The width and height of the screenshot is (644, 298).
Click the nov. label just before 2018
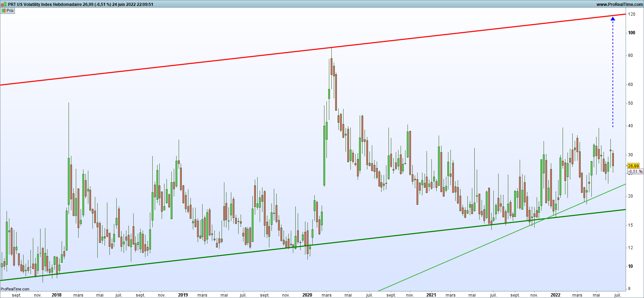(x=37, y=295)
